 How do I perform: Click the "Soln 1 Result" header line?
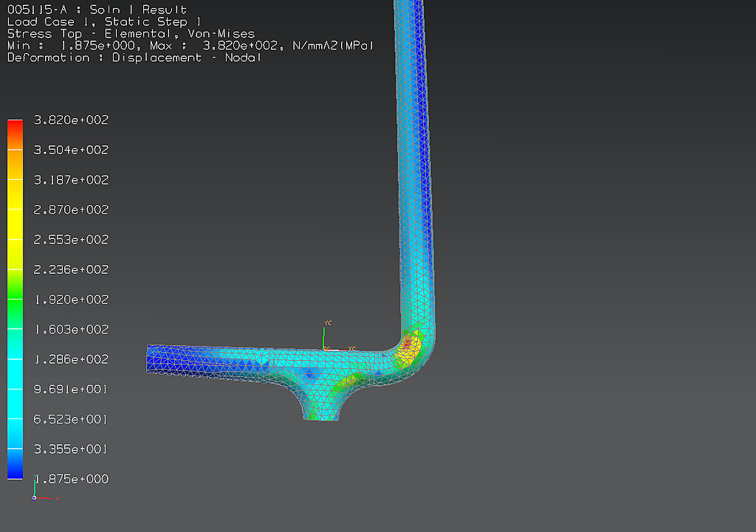tap(97, 10)
